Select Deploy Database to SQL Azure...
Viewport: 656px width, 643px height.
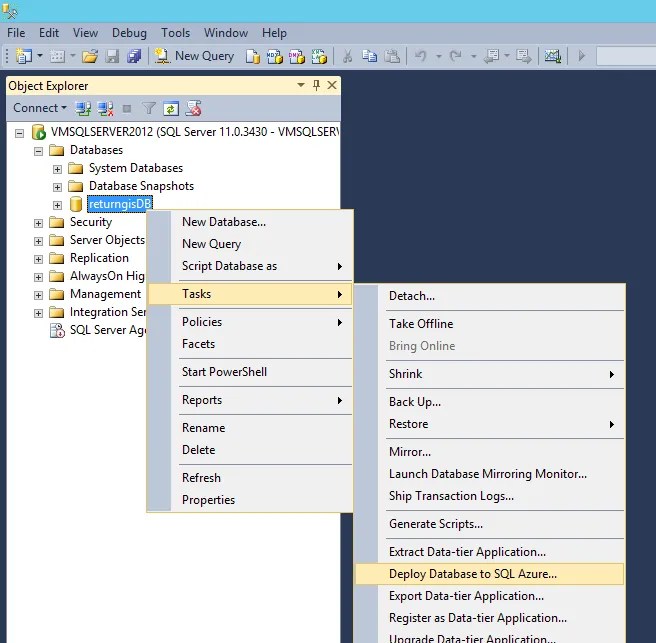pyautogui.click(x=489, y=574)
